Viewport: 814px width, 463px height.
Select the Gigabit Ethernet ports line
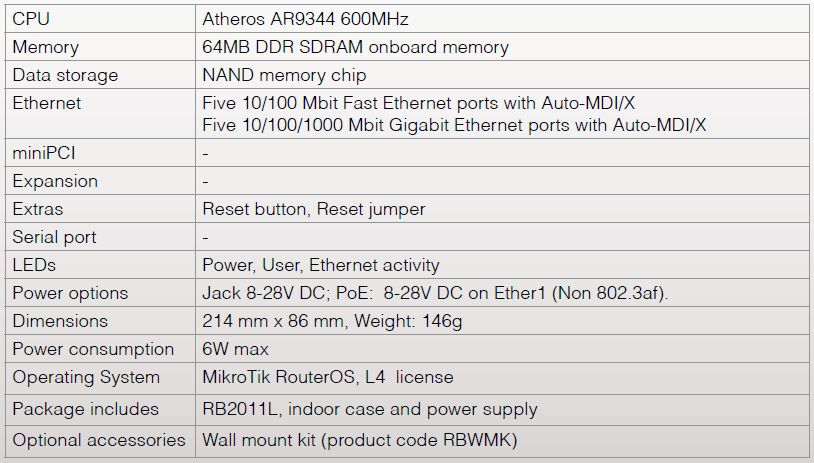[454, 125]
